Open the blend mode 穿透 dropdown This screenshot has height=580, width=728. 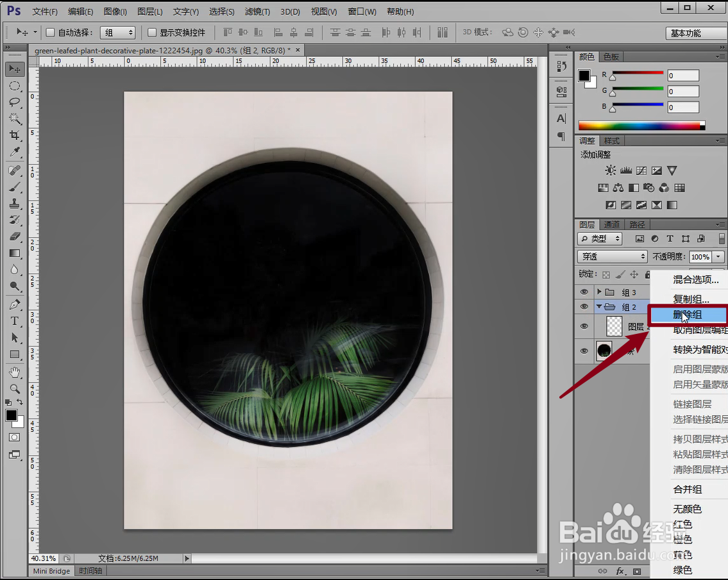click(613, 256)
